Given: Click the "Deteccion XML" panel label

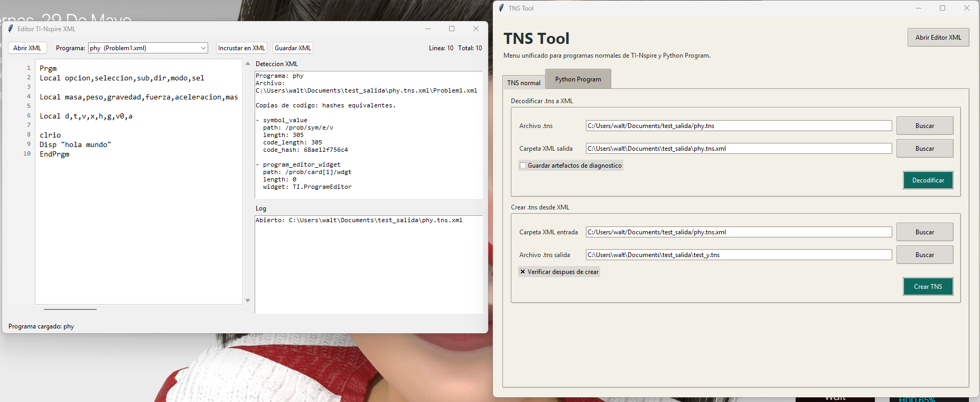Looking at the screenshot, I should pos(277,64).
